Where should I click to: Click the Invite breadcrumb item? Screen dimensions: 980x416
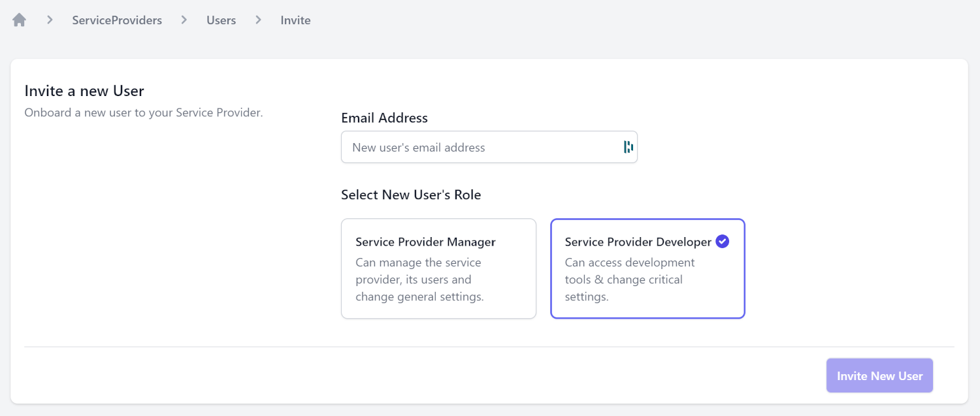[x=295, y=20]
